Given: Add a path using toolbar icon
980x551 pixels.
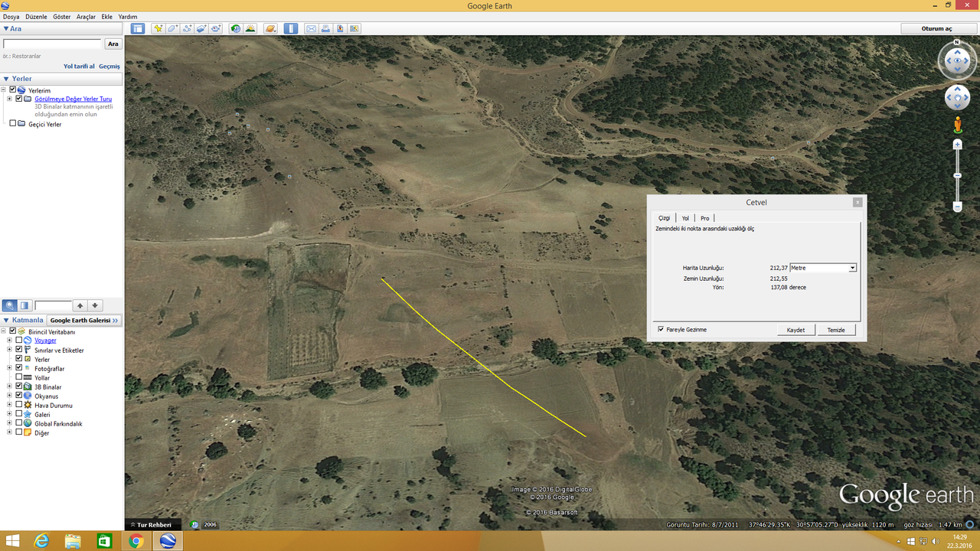Looking at the screenshot, I should click(188, 28).
